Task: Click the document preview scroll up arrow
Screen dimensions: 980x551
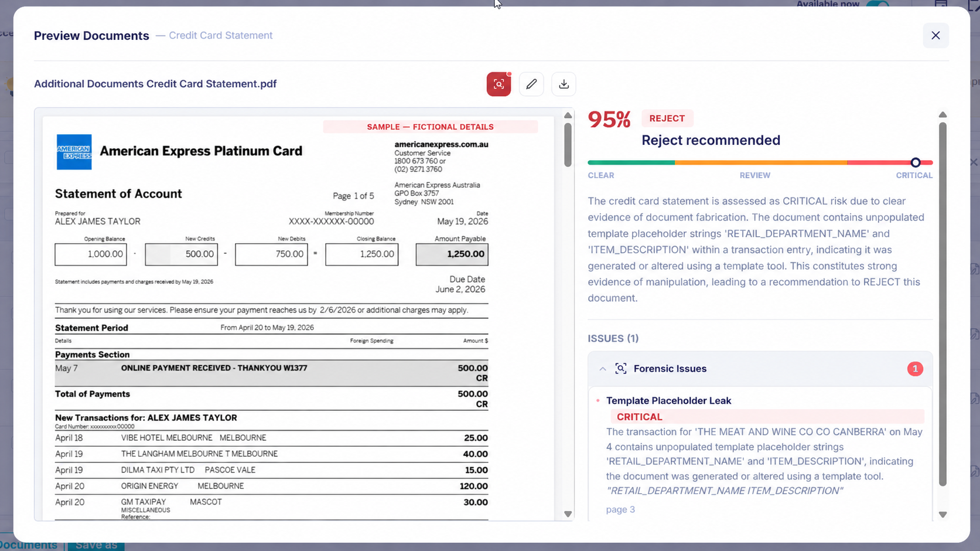Action: (x=568, y=115)
